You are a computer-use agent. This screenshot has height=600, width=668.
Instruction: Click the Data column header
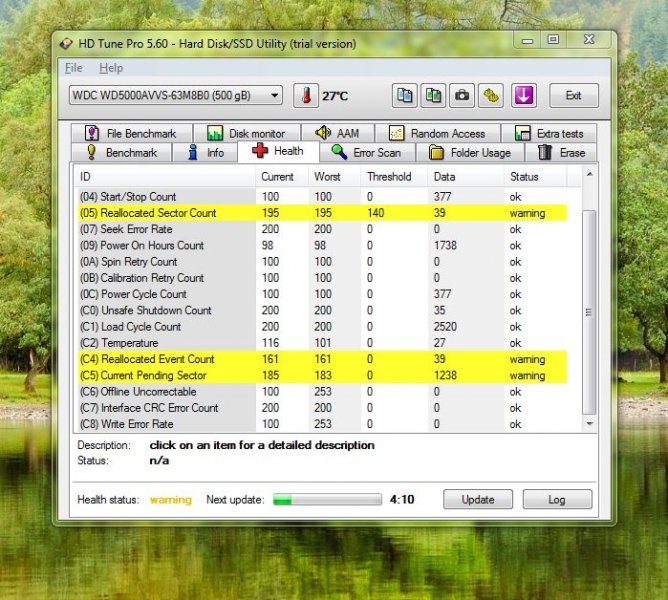click(466, 176)
